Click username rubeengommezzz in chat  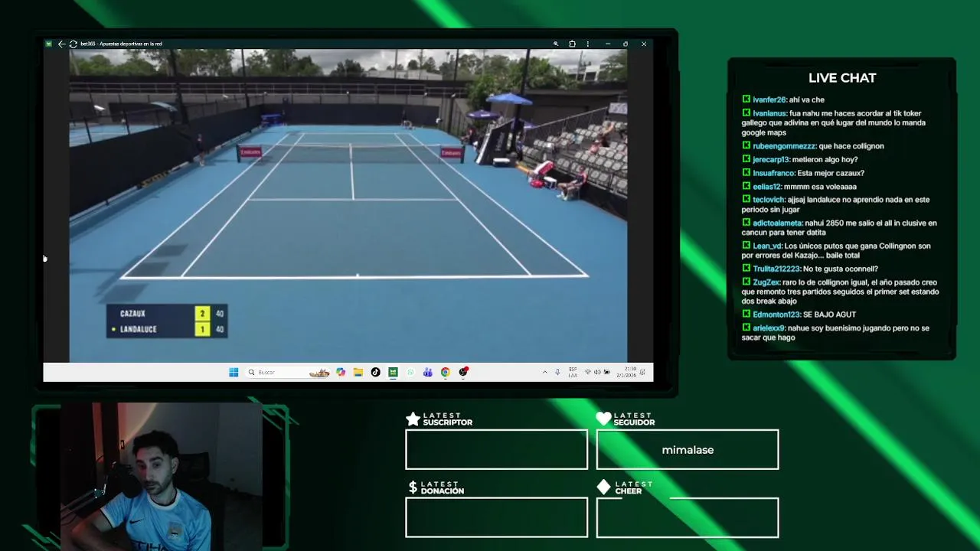784,145
